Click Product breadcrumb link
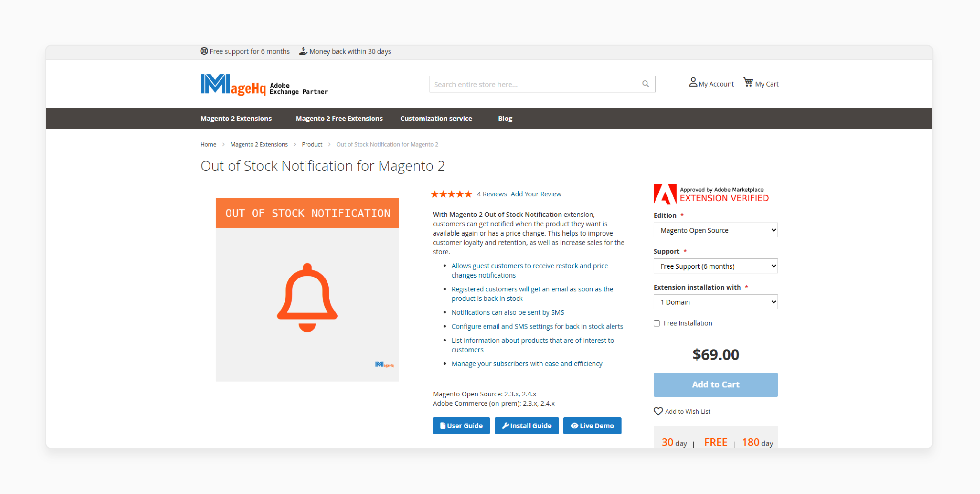Image resolution: width=980 pixels, height=494 pixels. pyautogui.click(x=312, y=144)
